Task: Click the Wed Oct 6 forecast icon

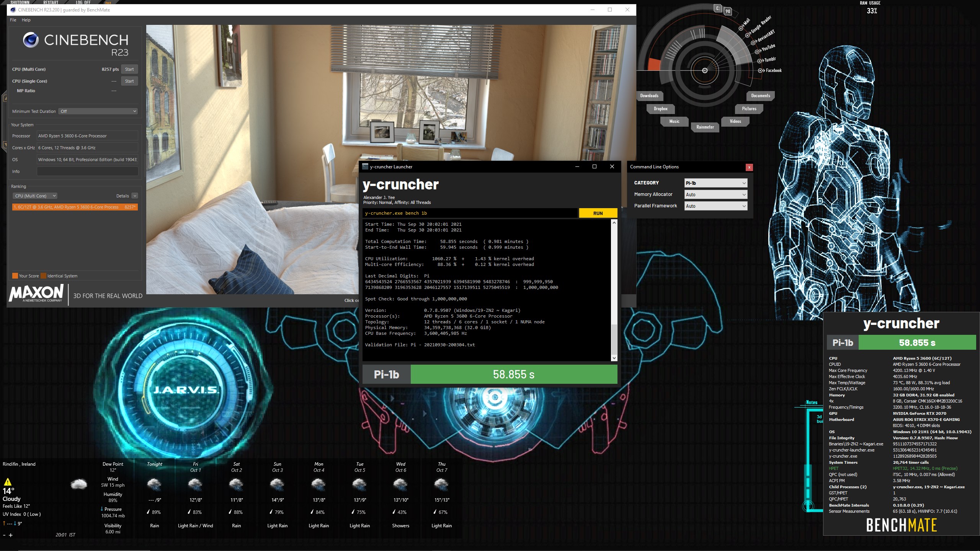Action: tap(400, 485)
